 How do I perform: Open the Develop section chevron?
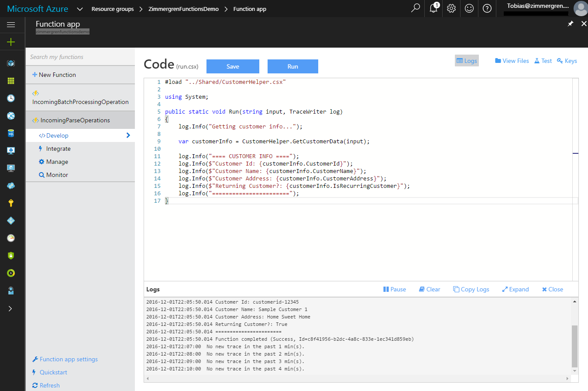tap(128, 135)
